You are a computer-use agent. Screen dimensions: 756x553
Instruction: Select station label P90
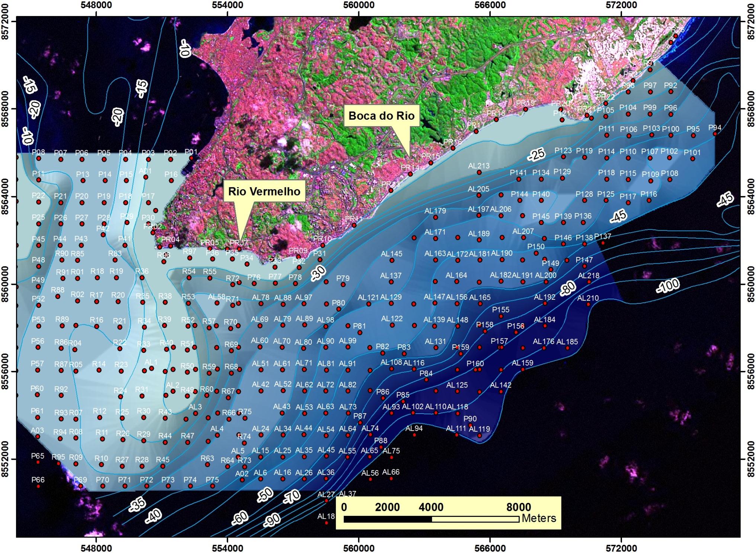coord(470,419)
